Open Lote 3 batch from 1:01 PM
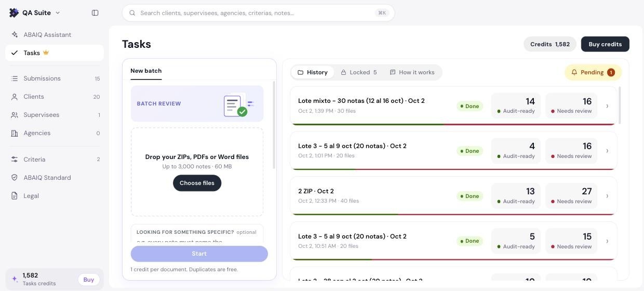 453,151
